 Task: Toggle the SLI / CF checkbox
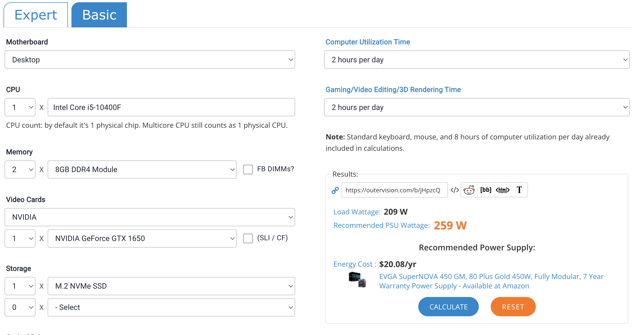click(x=248, y=238)
